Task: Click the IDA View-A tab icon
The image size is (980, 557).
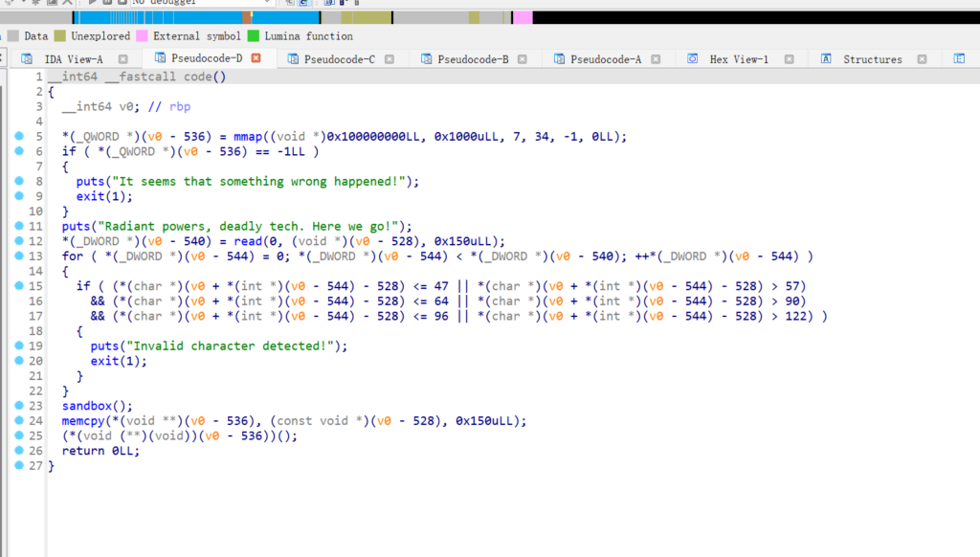Action: click(27, 59)
